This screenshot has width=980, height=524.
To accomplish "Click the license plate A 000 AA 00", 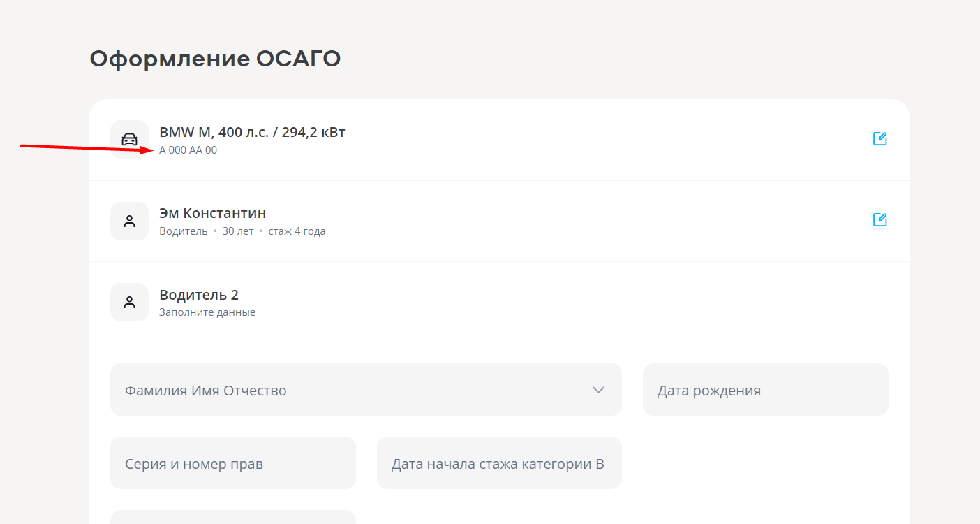I will tap(188, 150).
